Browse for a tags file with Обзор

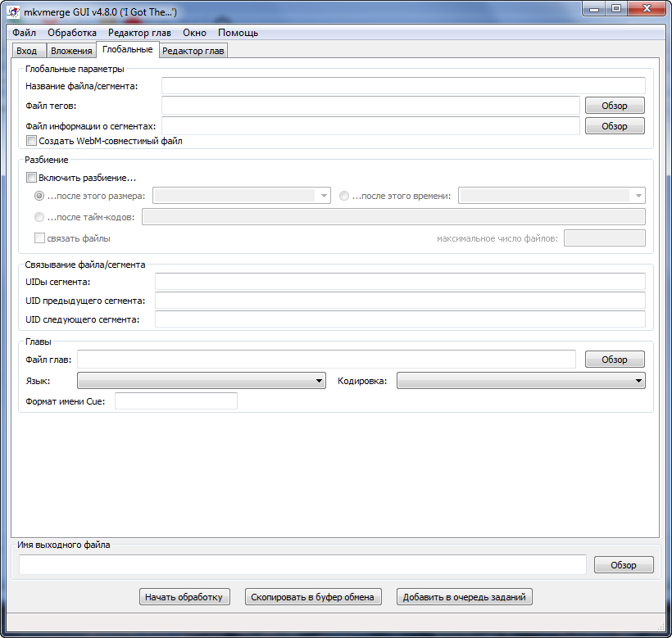[x=615, y=106]
